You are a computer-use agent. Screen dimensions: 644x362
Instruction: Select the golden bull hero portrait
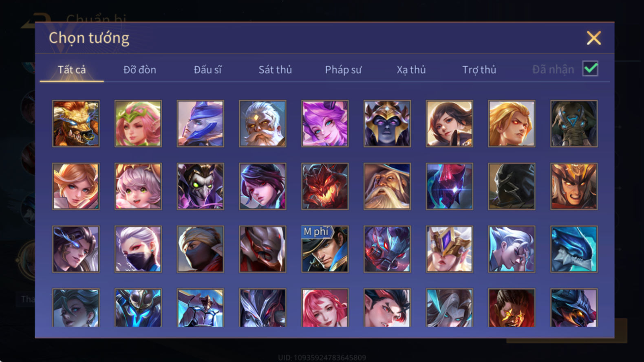(x=76, y=124)
